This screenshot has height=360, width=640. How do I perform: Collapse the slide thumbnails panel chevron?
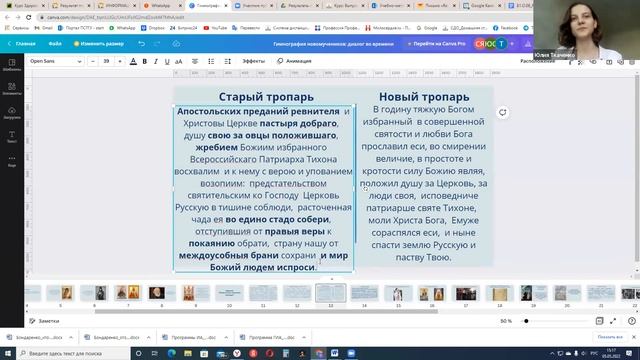point(332,279)
